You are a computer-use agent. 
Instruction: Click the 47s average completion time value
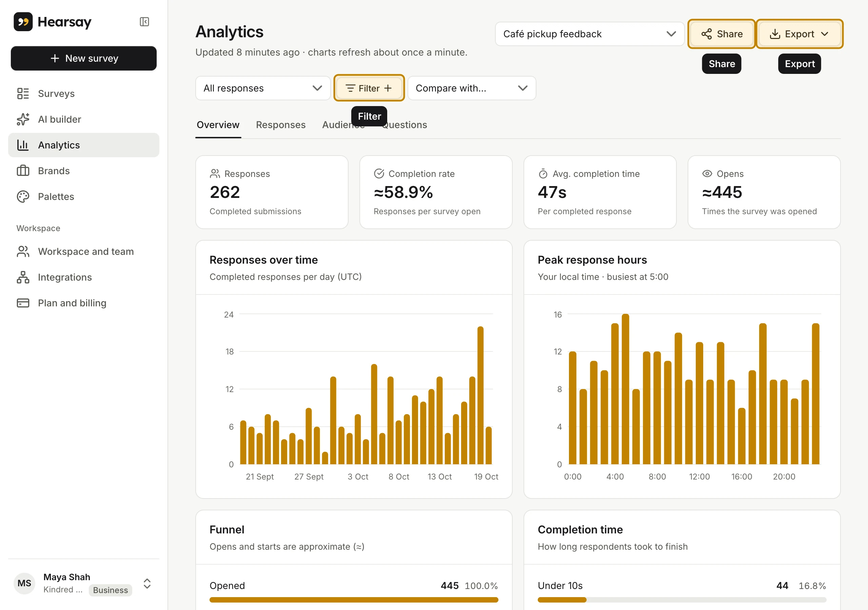[x=552, y=192]
